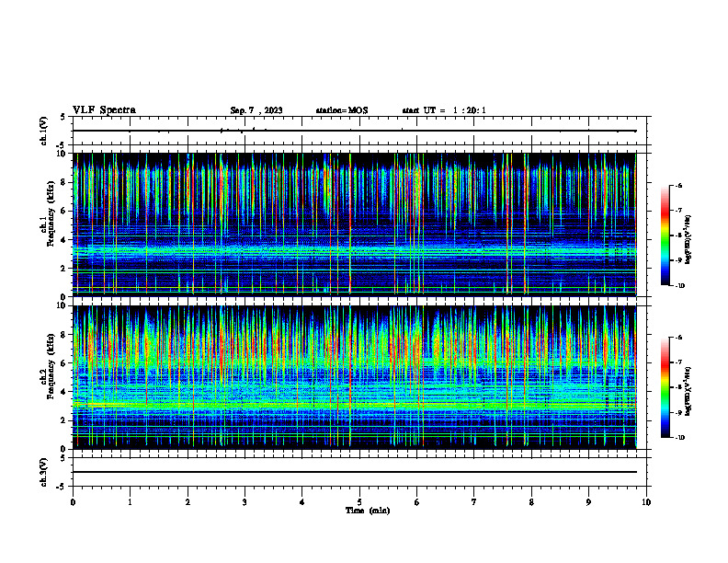Screen dimensions: 728x563
Task: Click the ch.1 voltage waveform strip
Action: coord(359,131)
